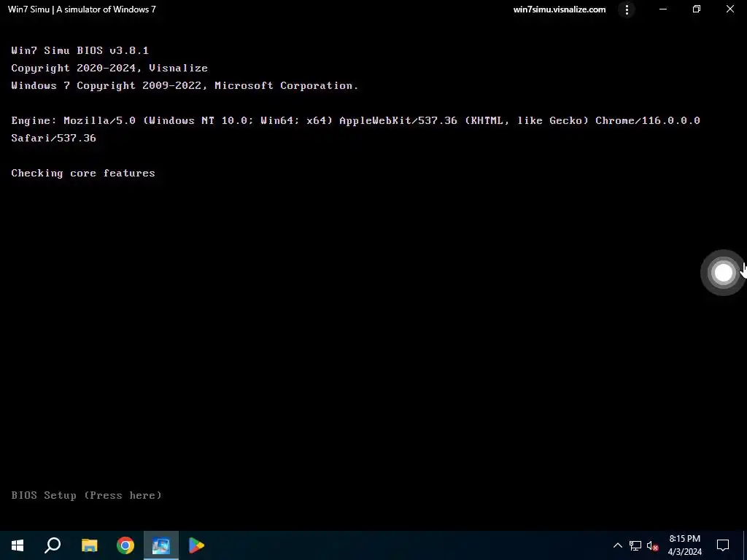
Task: Open Google Play Store taskbar icon
Action: pos(196,545)
